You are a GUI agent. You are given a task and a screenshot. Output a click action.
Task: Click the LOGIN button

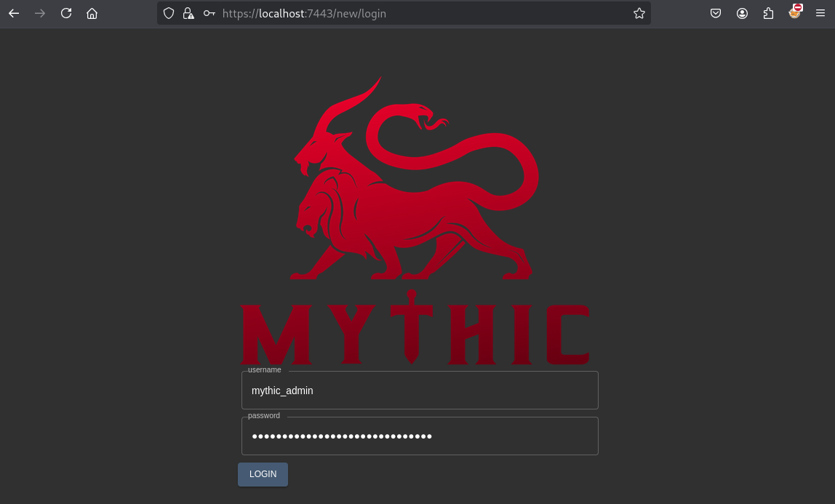(263, 474)
